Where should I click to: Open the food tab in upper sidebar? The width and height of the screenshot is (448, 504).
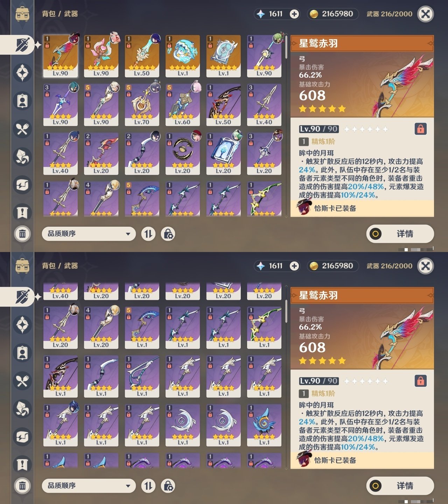click(22, 129)
